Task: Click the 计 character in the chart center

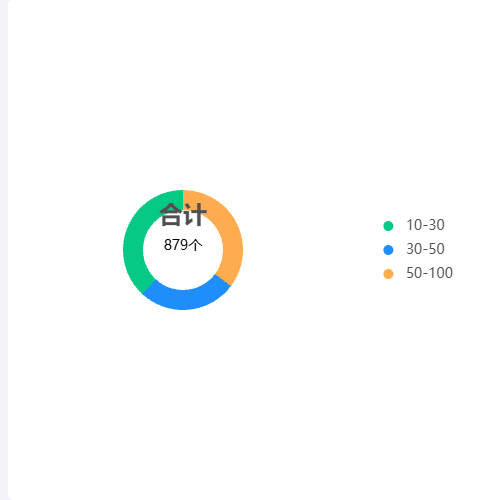Action: [195, 215]
